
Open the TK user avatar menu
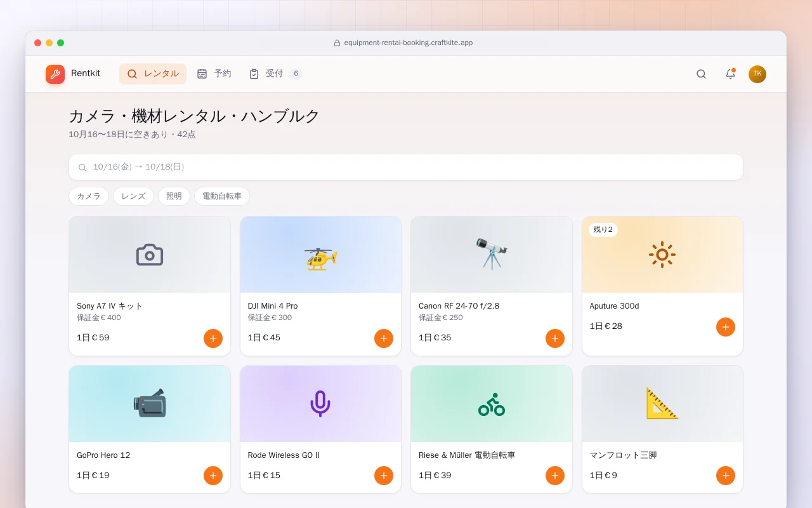coord(757,74)
